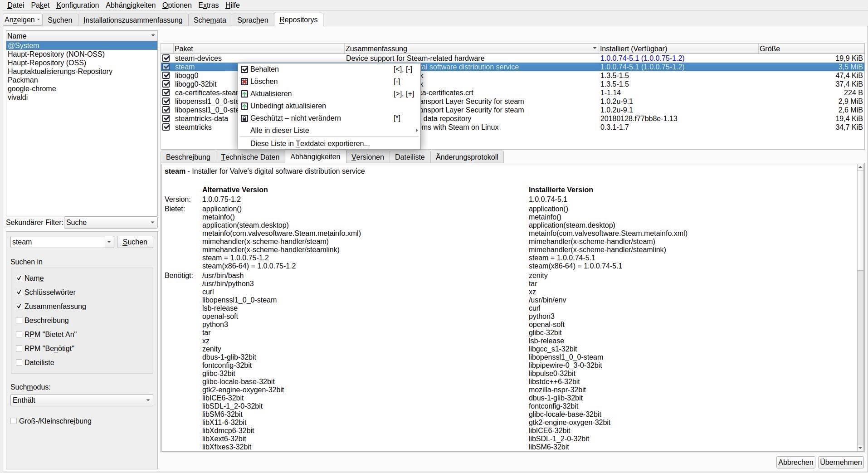Uncheck the Zusammenfassung search option
The image size is (868, 473).
19,306
